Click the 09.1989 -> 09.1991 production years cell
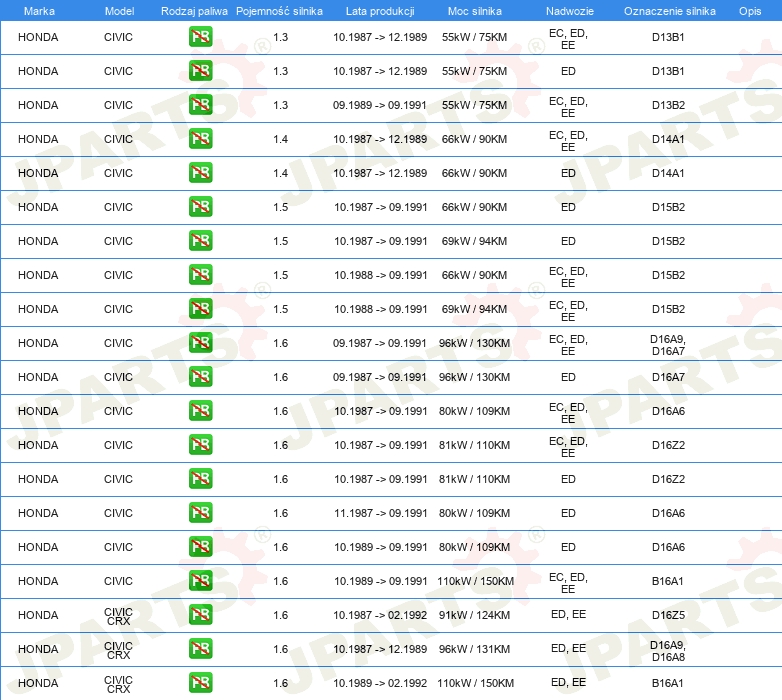 (x=380, y=105)
